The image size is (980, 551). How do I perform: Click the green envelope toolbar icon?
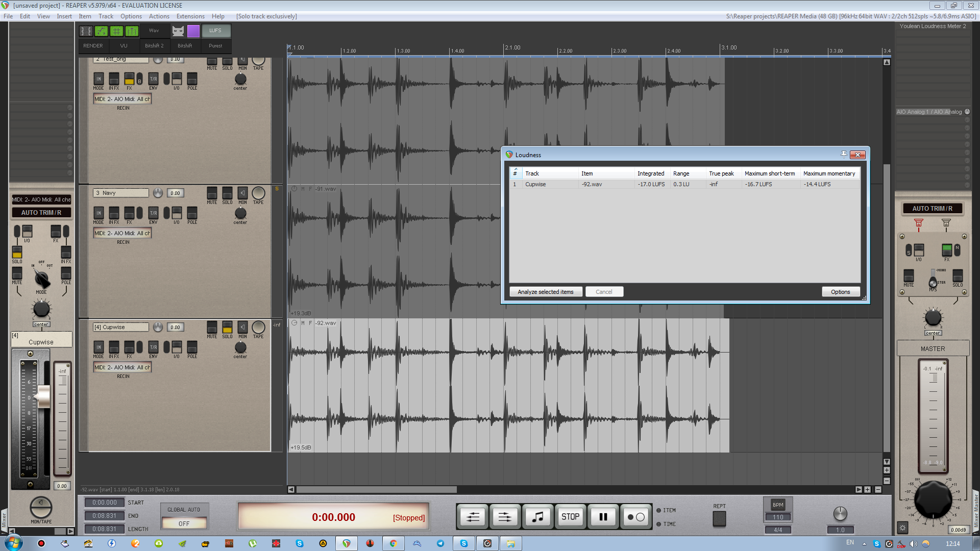point(101,31)
